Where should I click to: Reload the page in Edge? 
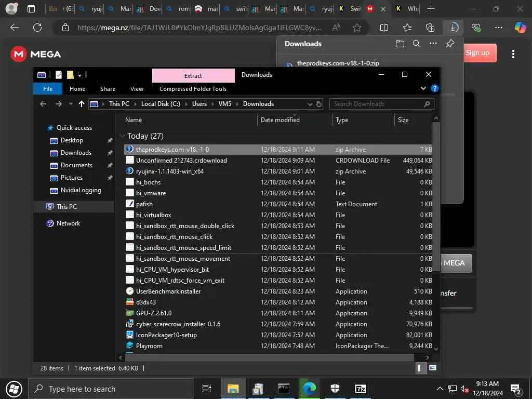point(37,28)
